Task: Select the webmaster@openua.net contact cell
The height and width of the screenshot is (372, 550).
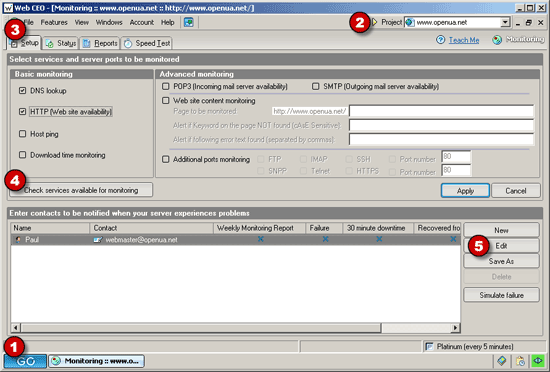Action: [152, 240]
